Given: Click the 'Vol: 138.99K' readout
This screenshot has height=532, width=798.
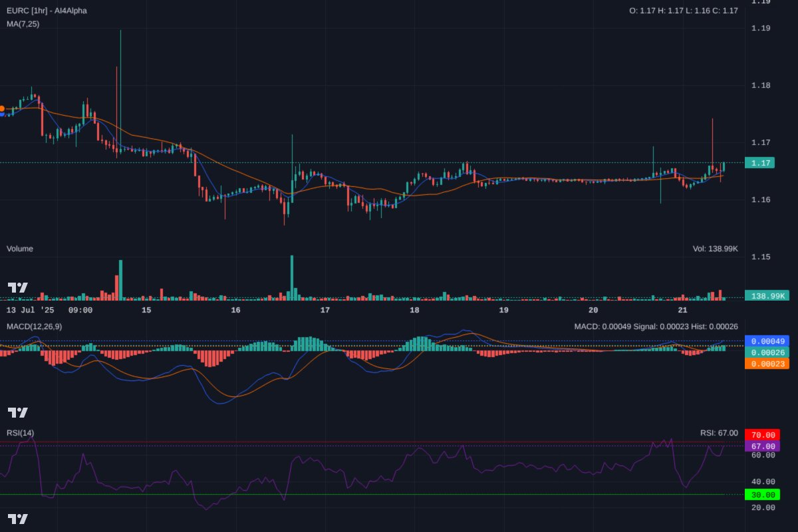Looking at the screenshot, I should pyautogui.click(x=716, y=249).
